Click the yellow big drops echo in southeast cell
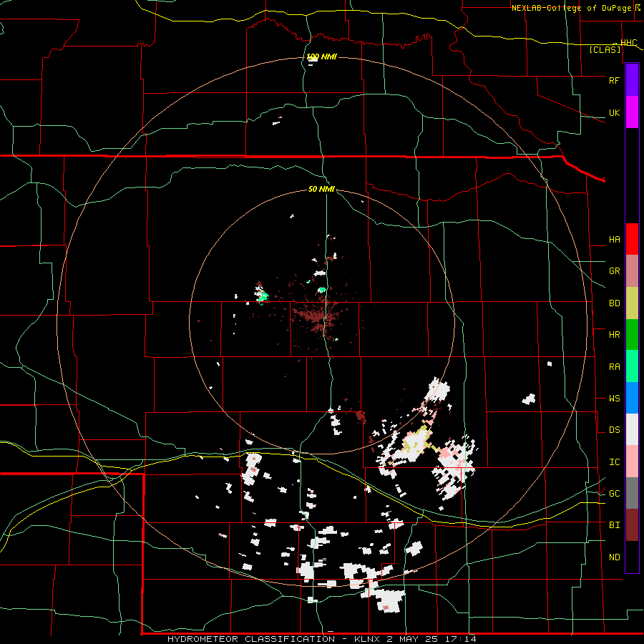 [x=418, y=441]
